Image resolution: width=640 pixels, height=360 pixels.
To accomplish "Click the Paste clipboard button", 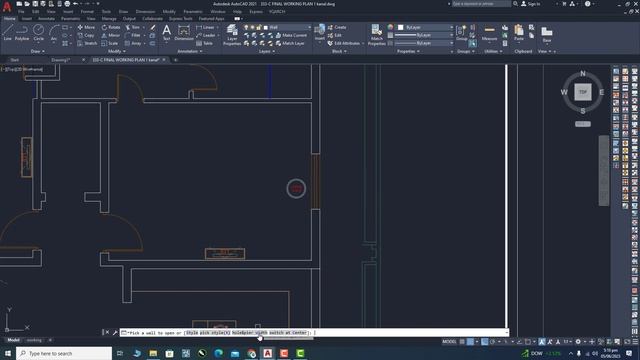I will pyautogui.click(x=519, y=33).
